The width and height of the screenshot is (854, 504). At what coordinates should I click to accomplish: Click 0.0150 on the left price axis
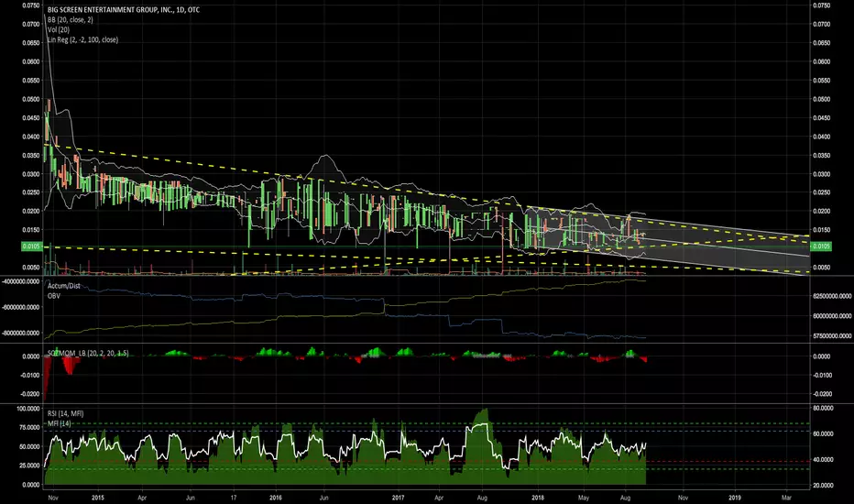tap(31, 230)
